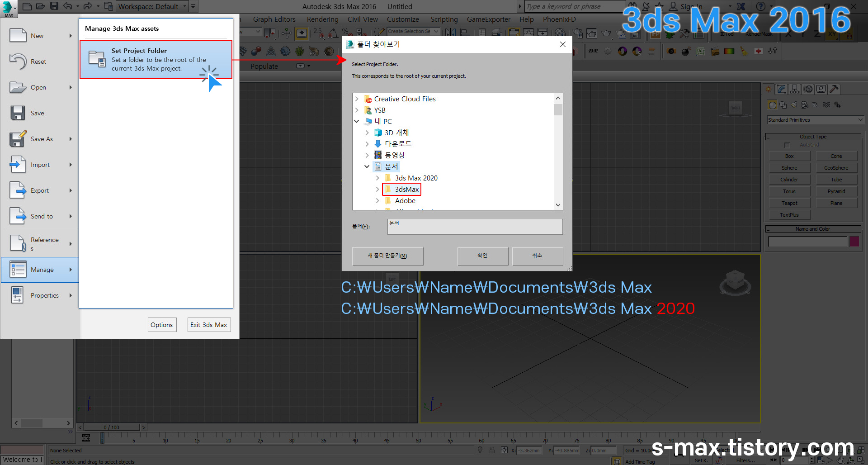Expand the Export submenu arrow
This screenshot has width=868, height=465.
(71, 190)
